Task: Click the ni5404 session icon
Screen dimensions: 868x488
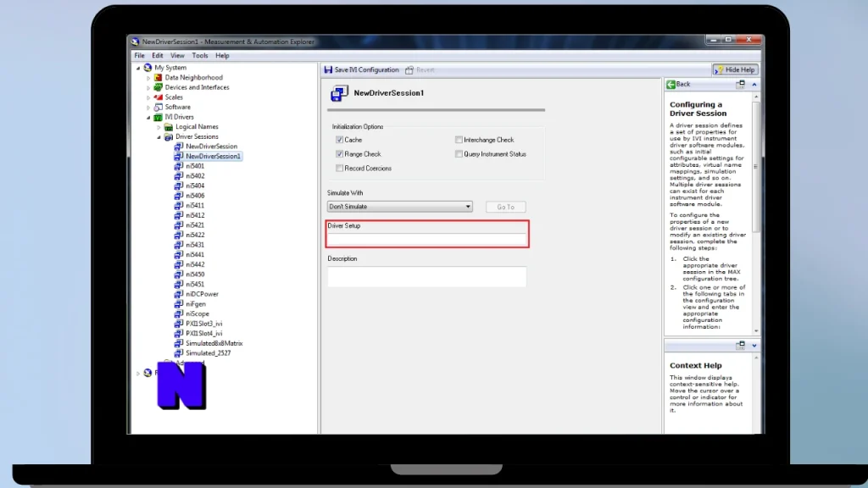Action: point(179,186)
